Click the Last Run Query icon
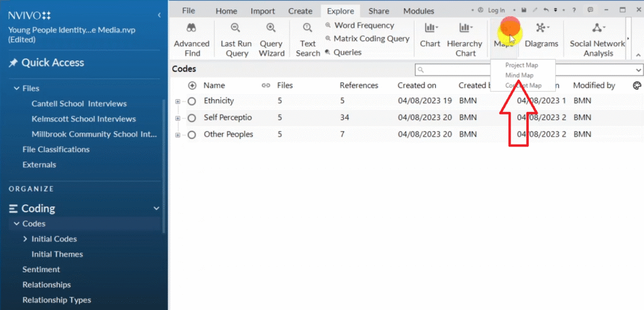Image resolution: width=644 pixels, height=310 pixels. pyautogui.click(x=236, y=28)
